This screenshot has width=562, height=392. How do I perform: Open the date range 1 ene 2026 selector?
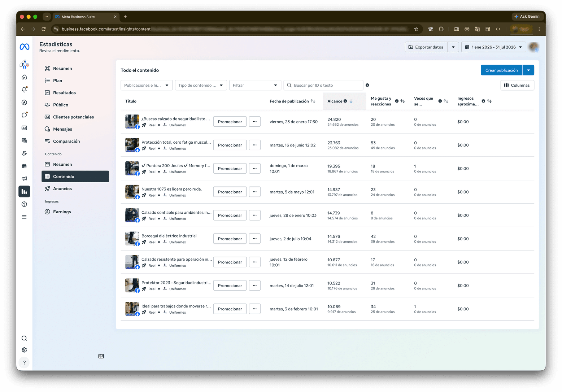[x=493, y=47]
